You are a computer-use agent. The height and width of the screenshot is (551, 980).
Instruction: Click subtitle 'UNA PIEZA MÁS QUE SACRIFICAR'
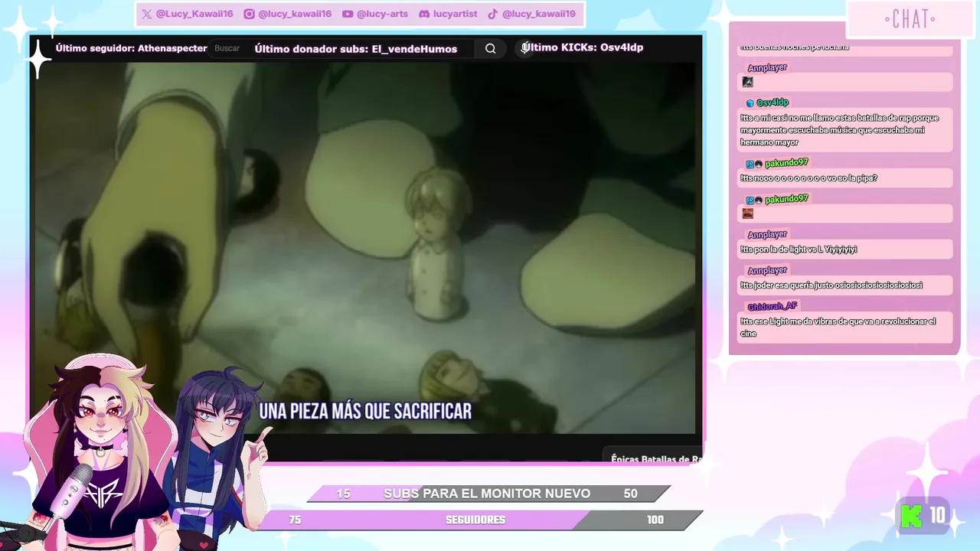click(365, 412)
